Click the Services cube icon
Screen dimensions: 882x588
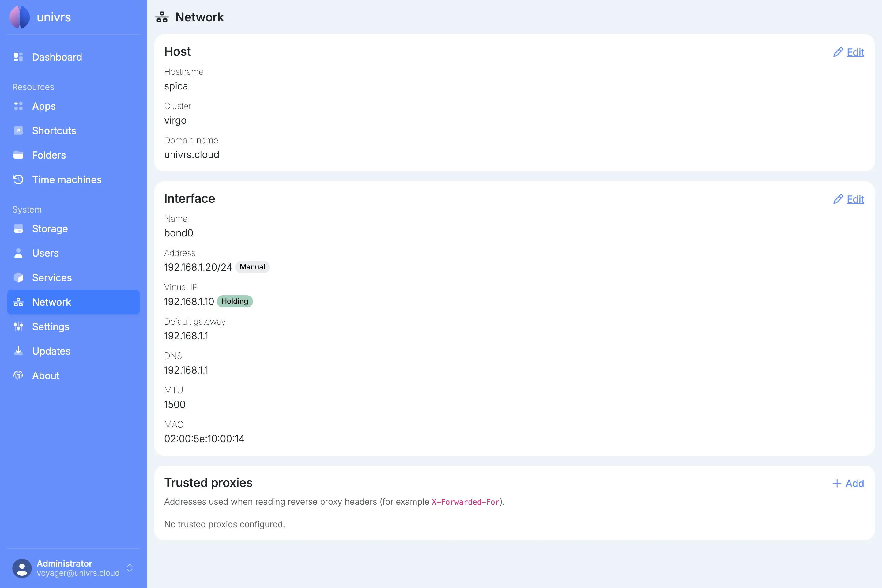pos(18,277)
